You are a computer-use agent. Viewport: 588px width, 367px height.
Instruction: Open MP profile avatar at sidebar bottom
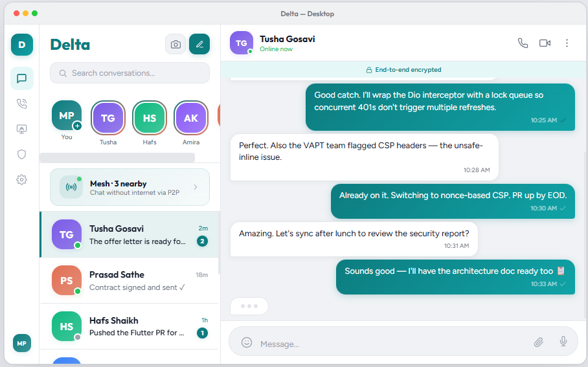pyautogui.click(x=22, y=343)
